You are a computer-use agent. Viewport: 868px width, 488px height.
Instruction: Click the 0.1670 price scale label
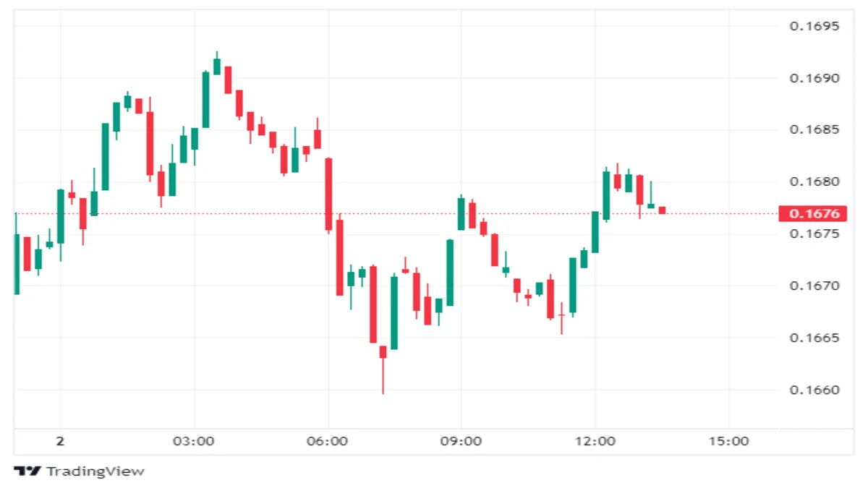pyautogui.click(x=814, y=286)
